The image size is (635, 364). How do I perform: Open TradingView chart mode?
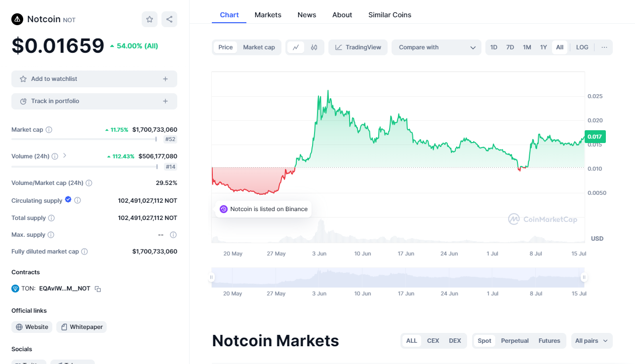coord(357,47)
